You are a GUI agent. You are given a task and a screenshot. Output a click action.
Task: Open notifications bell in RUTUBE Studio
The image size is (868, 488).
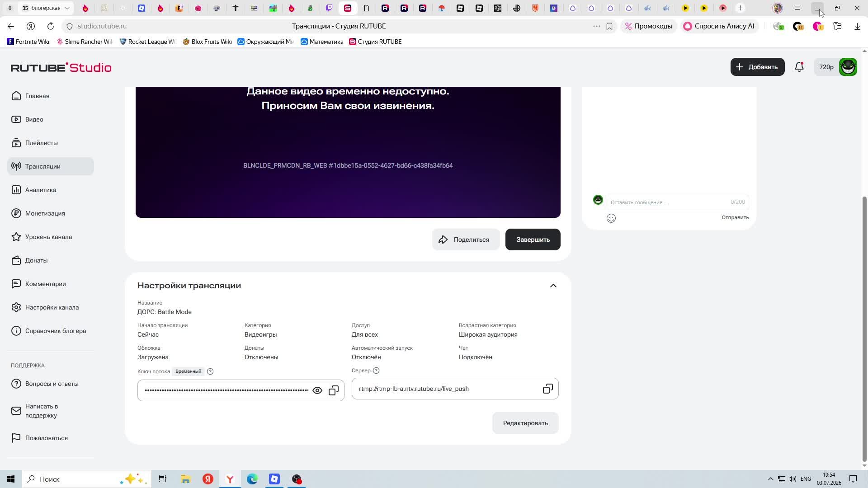pyautogui.click(x=799, y=67)
